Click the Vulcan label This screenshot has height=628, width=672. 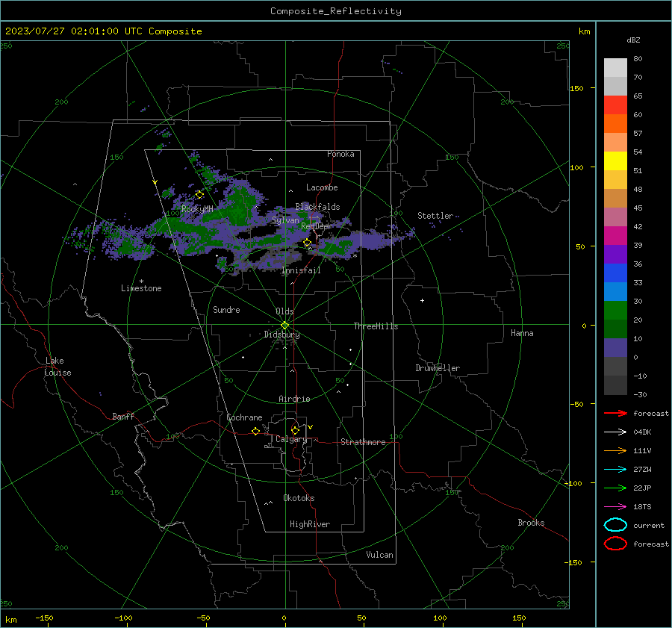coord(379,555)
